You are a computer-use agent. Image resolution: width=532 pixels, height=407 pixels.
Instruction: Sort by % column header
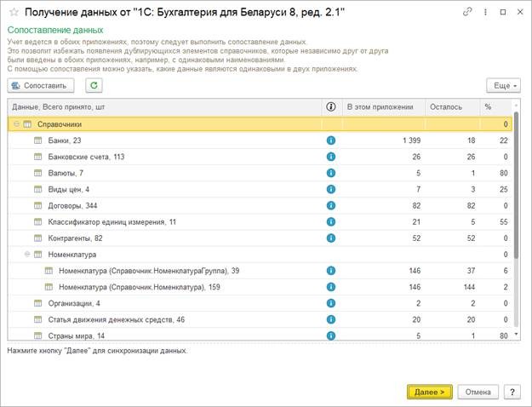496,107
